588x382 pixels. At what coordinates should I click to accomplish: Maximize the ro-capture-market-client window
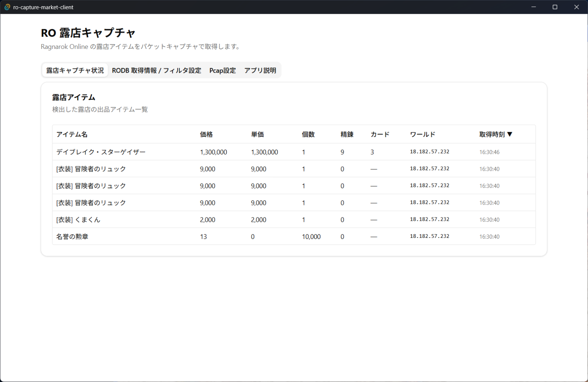[x=555, y=7]
